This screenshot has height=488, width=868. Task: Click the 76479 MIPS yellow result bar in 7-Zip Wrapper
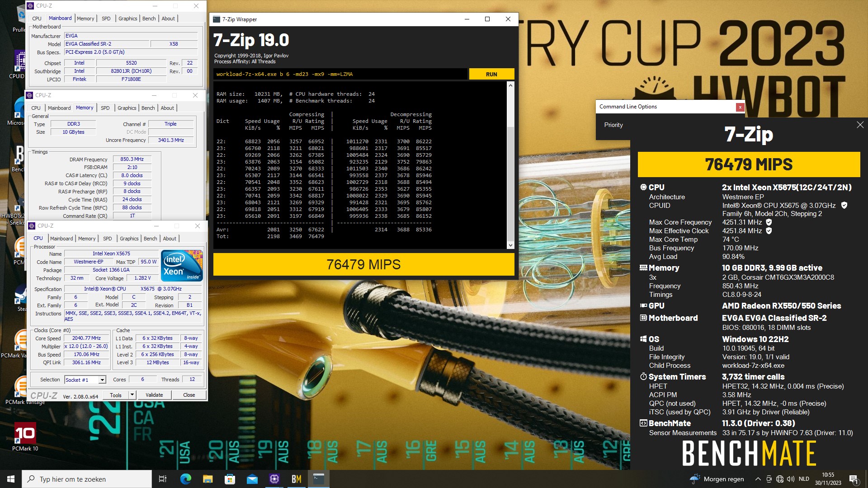(363, 264)
